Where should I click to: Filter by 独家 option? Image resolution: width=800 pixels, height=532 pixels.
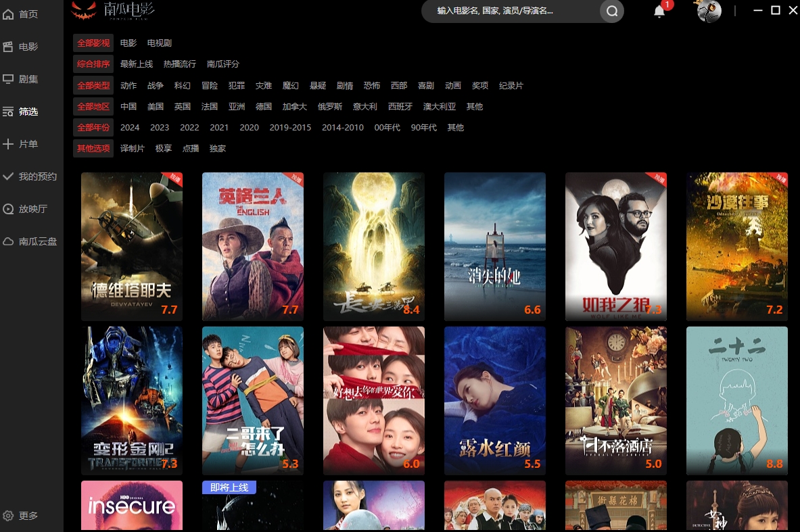pyautogui.click(x=218, y=149)
